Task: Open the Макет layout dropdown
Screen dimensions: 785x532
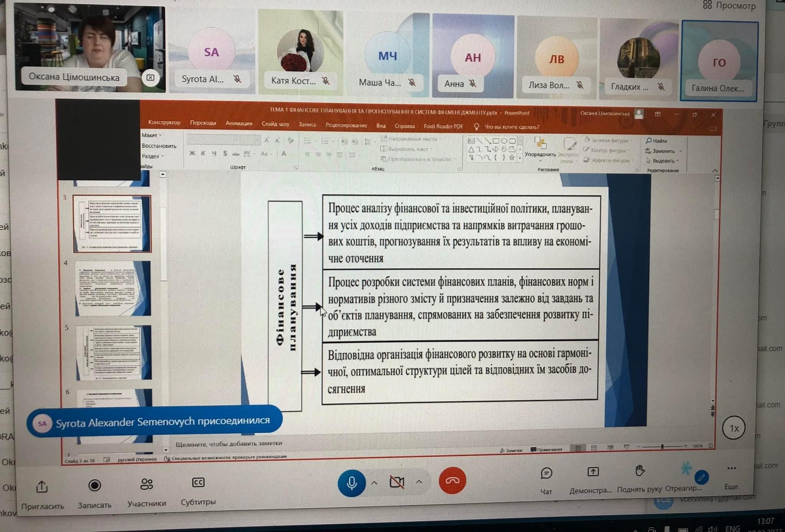Action: (x=151, y=135)
